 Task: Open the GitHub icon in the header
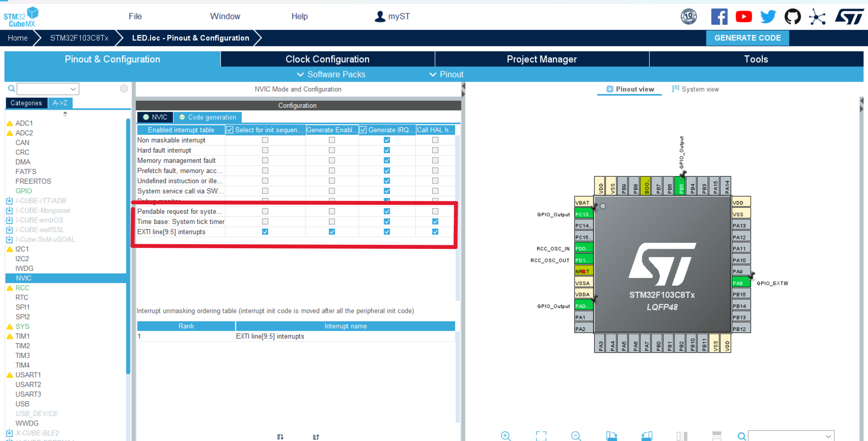[x=792, y=17]
